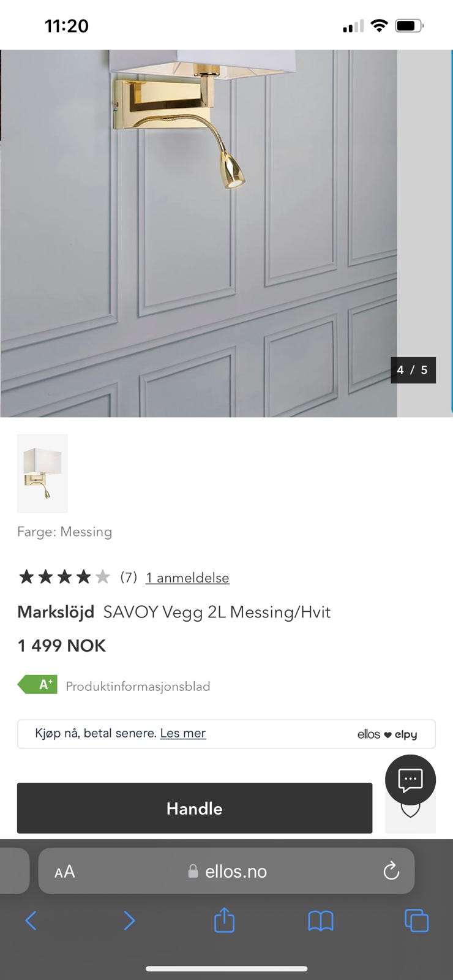Open the 1 anmeldelse review link
Image resolution: width=453 pixels, height=980 pixels.
(x=187, y=578)
